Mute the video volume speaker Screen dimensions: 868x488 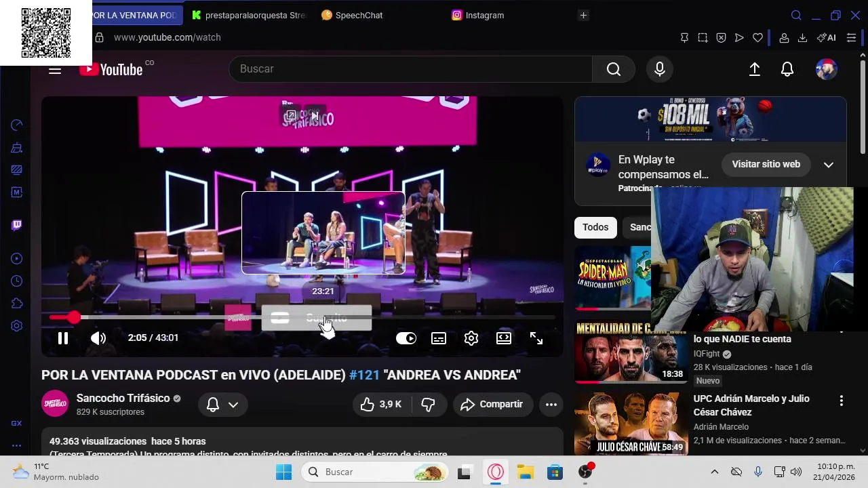click(x=98, y=338)
